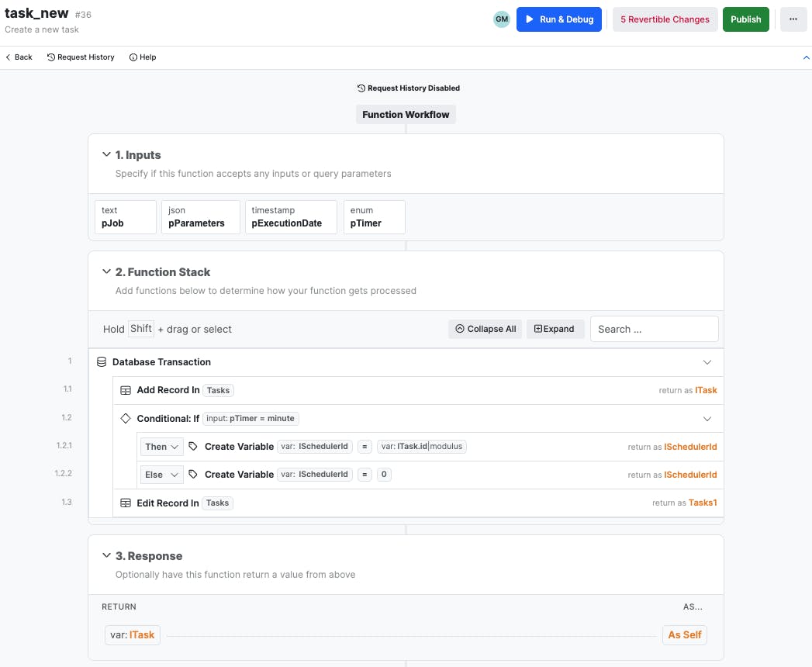Collapse the 1. Inputs section
The height and width of the screenshot is (667, 812).
pyautogui.click(x=106, y=155)
